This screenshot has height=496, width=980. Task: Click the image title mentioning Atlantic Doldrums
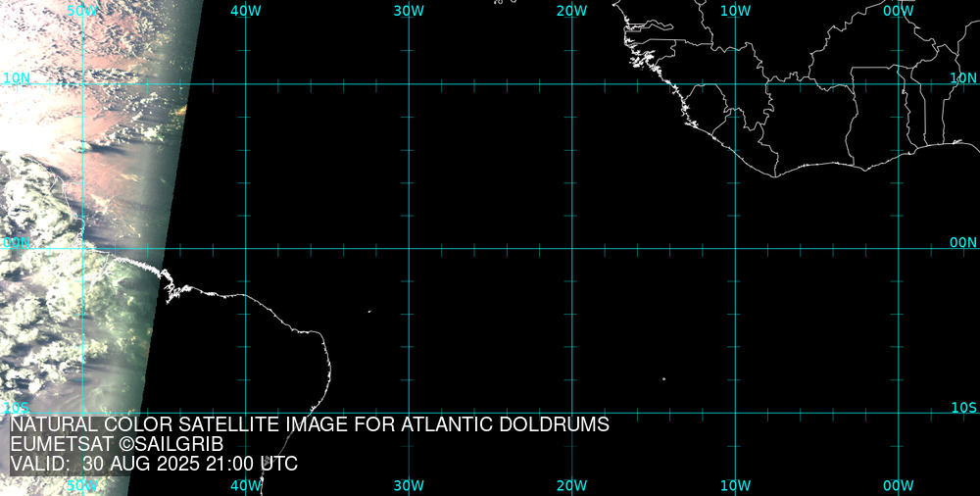(310, 424)
